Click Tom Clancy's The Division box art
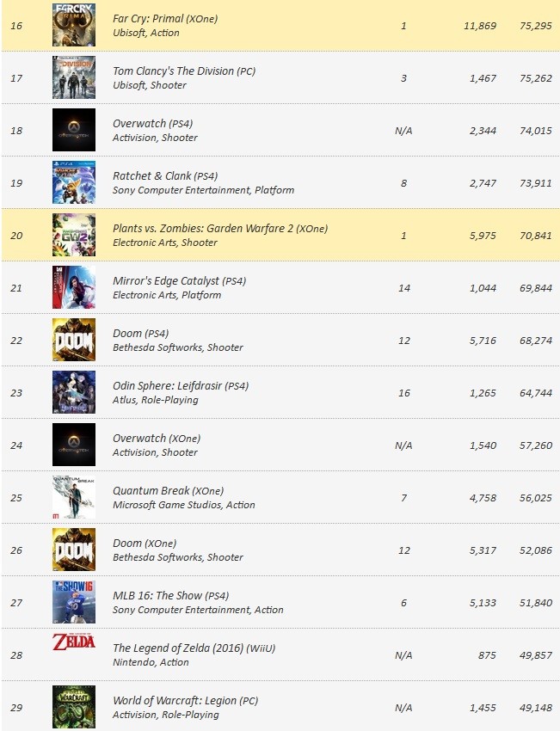 point(74,77)
